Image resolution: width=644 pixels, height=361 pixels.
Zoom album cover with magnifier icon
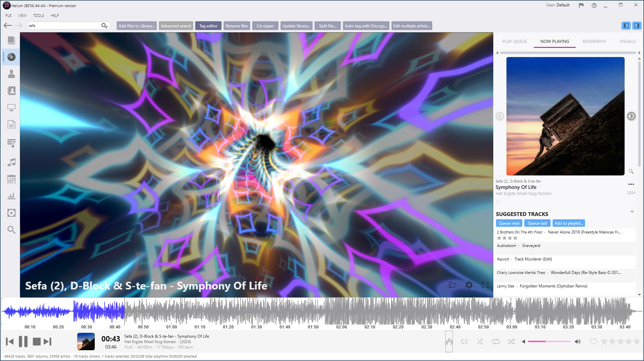[x=631, y=171]
